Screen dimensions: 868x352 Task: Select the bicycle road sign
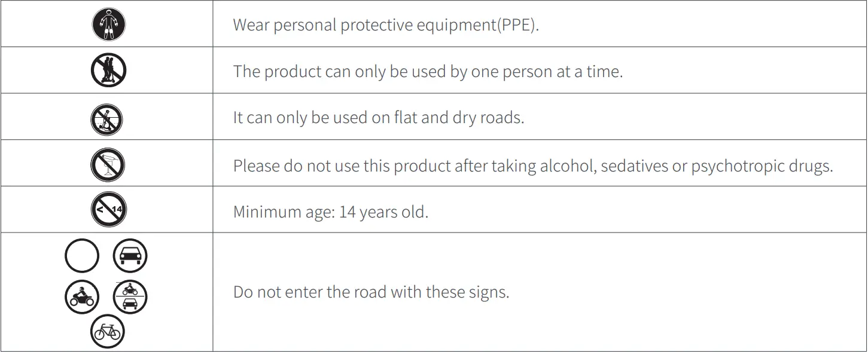107,330
